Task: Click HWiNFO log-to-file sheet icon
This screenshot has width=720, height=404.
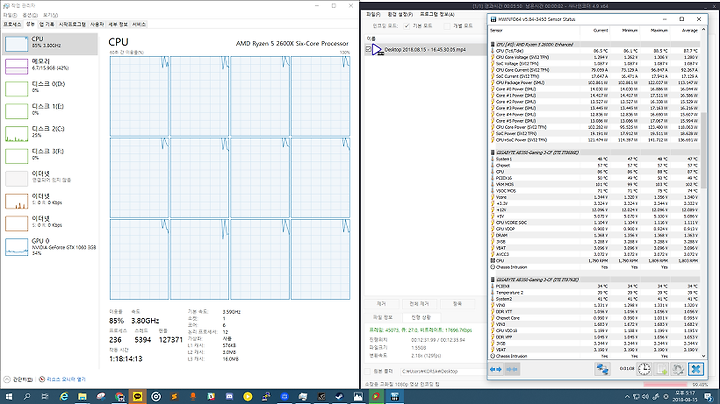Action: click(x=661, y=369)
